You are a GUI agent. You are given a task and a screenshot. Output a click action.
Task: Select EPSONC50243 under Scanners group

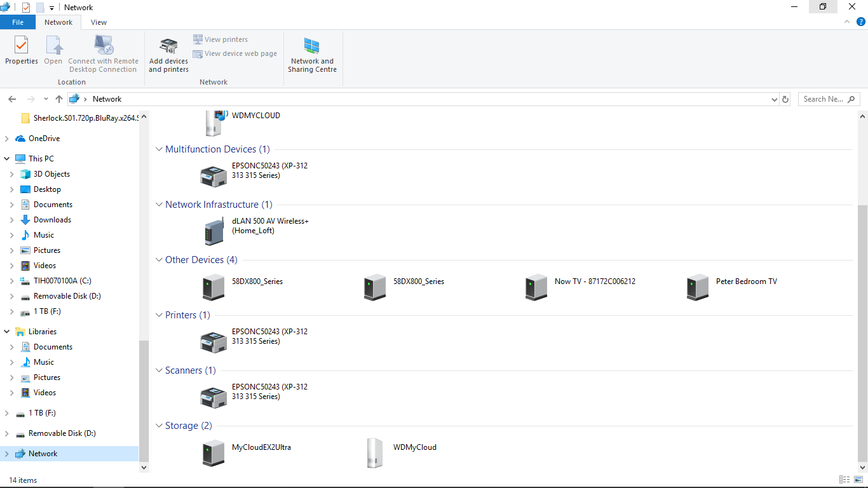254,396
